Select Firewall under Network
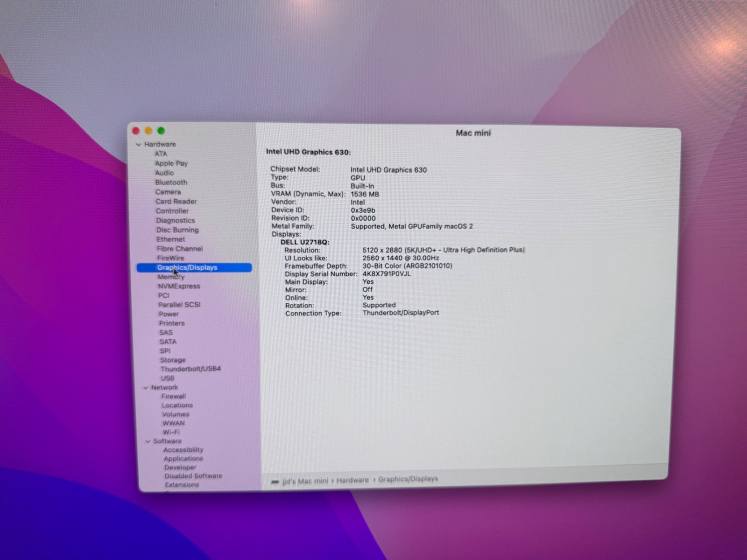Image resolution: width=747 pixels, height=560 pixels. [x=173, y=396]
